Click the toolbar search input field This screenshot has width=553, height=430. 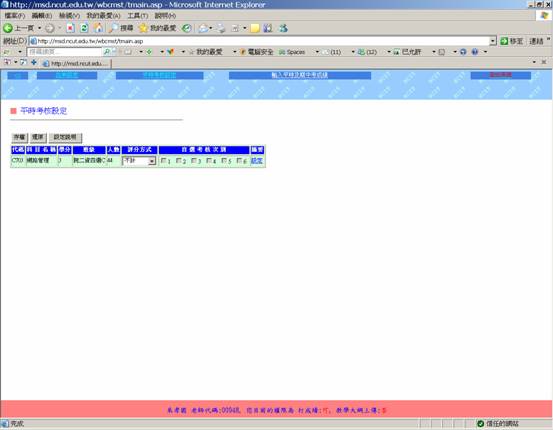[x=64, y=52]
